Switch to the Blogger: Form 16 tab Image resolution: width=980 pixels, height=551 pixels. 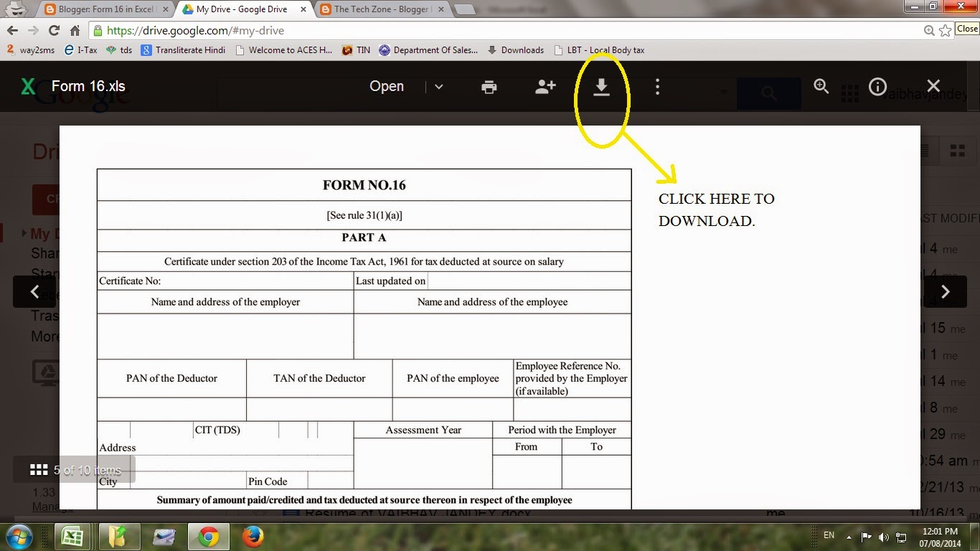tap(104, 9)
